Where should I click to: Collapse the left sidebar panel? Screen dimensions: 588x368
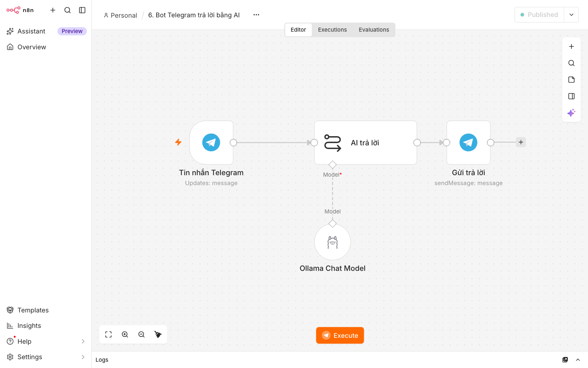click(x=82, y=10)
